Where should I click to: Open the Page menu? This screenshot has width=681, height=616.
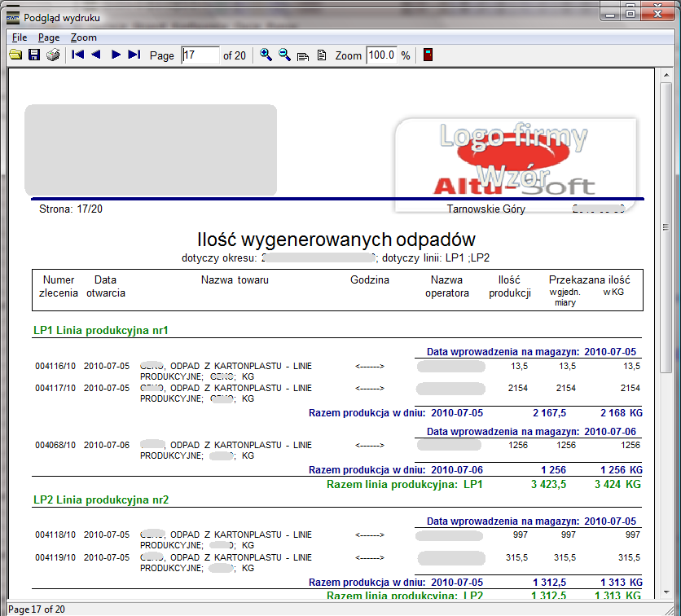(x=49, y=37)
